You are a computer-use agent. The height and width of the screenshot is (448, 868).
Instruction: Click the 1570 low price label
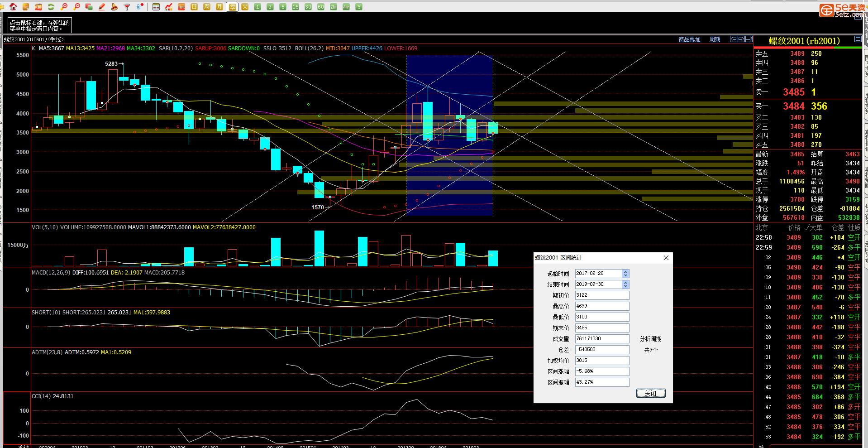point(318,207)
